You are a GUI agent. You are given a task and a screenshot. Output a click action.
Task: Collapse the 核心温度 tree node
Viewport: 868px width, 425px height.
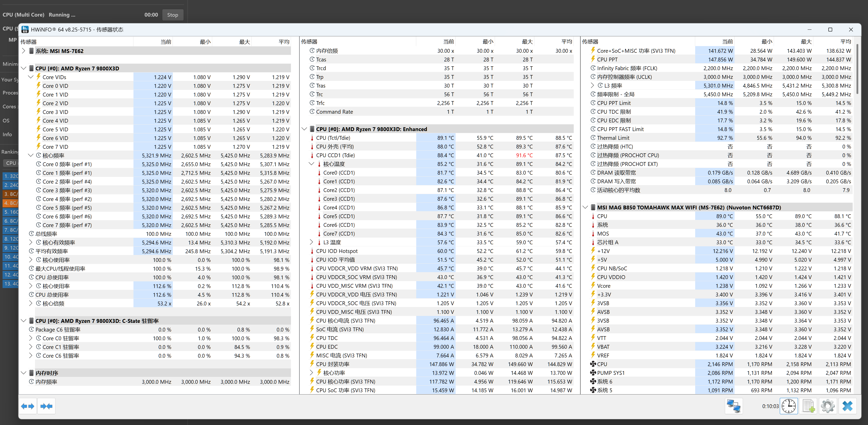(311, 164)
